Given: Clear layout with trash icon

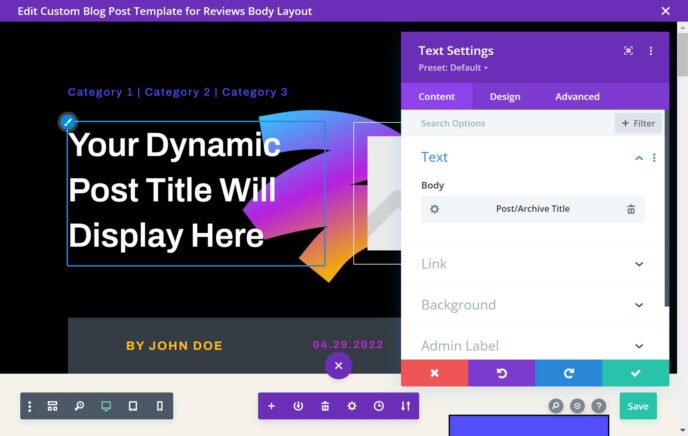Looking at the screenshot, I should click(325, 406).
